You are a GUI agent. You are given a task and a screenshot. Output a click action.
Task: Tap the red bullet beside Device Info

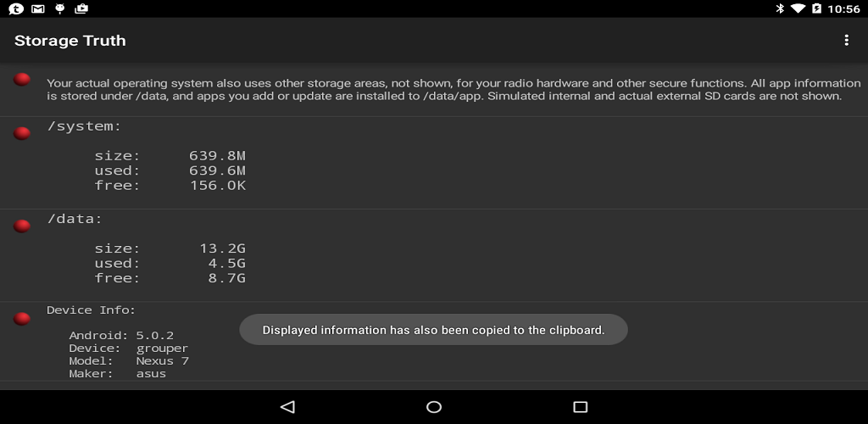tap(22, 319)
